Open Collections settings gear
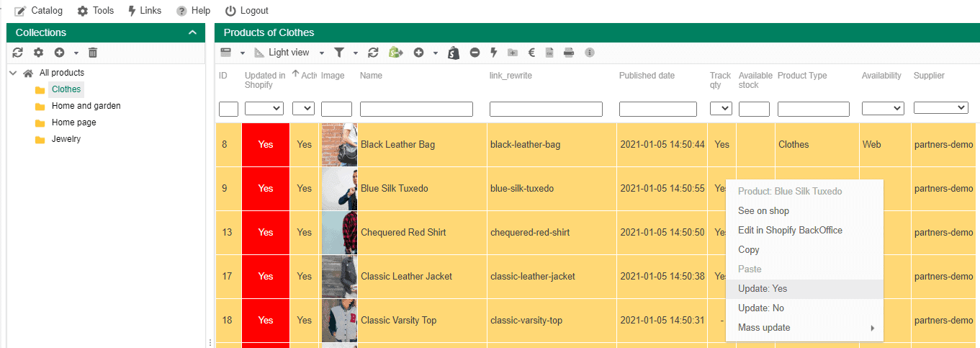Image resolution: width=980 pixels, height=348 pixels. pyautogui.click(x=39, y=53)
